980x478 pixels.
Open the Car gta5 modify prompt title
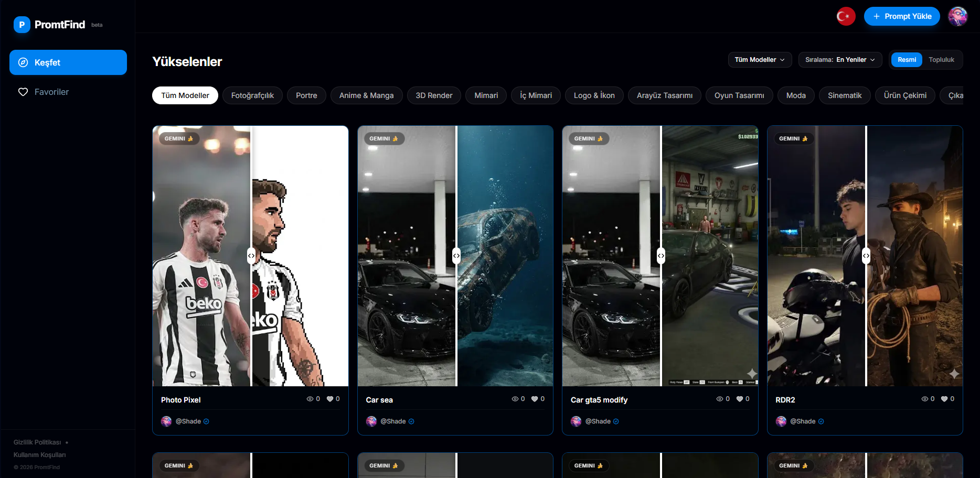coord(599,400)
